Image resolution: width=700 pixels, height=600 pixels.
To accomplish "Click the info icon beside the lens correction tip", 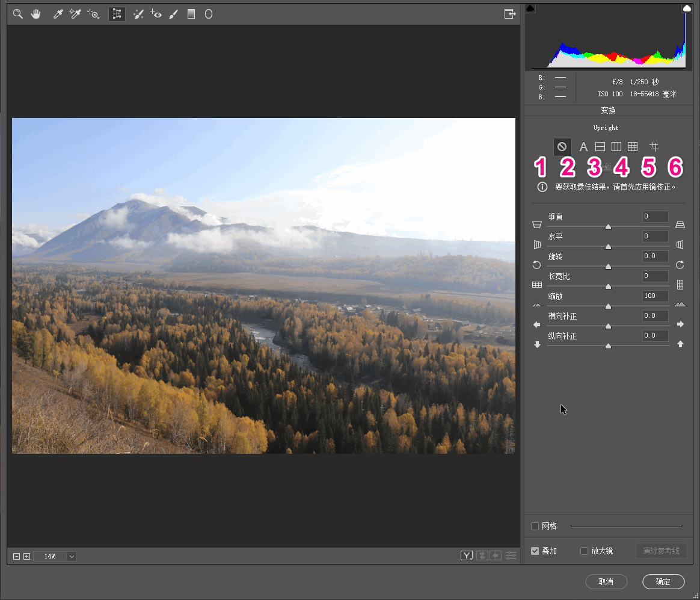I will (x=542, y=187).
